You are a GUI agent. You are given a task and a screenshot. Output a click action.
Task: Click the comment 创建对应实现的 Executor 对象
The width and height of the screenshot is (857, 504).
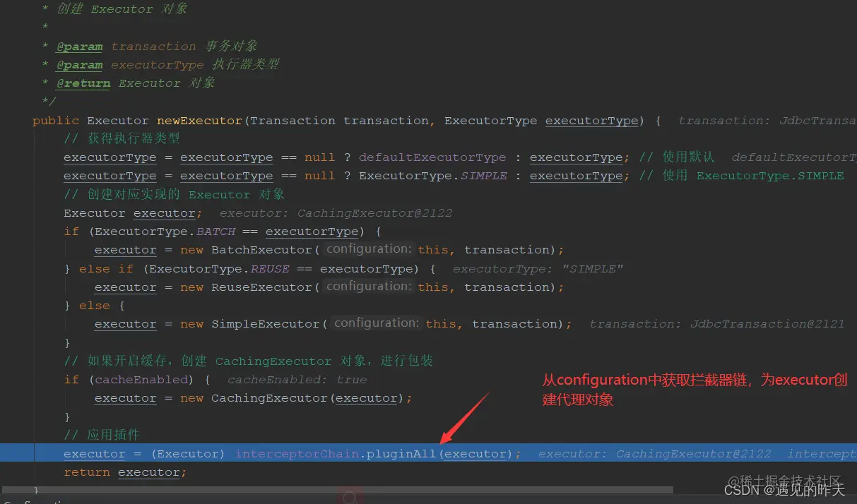[174, 194]
